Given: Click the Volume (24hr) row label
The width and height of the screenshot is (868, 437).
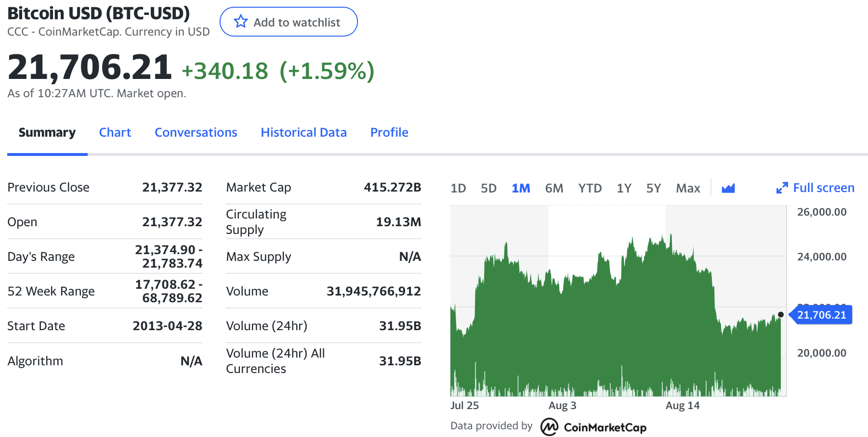Looking at the screenshot, I should 267,326.
